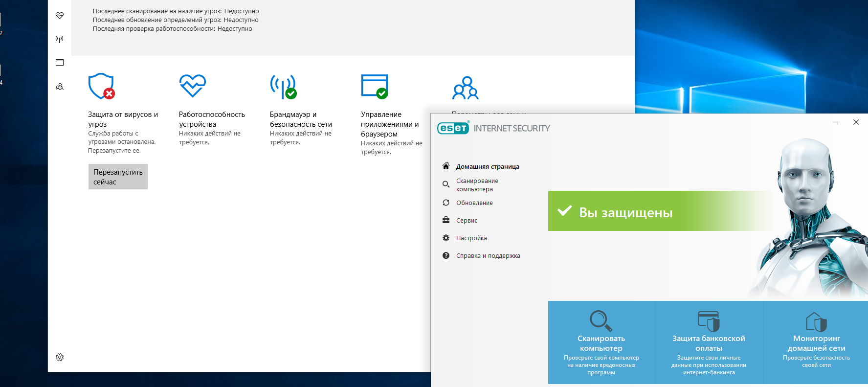Click the large scan computer magnifier icon
868x387 pixels.
click(x=601, y=321)
